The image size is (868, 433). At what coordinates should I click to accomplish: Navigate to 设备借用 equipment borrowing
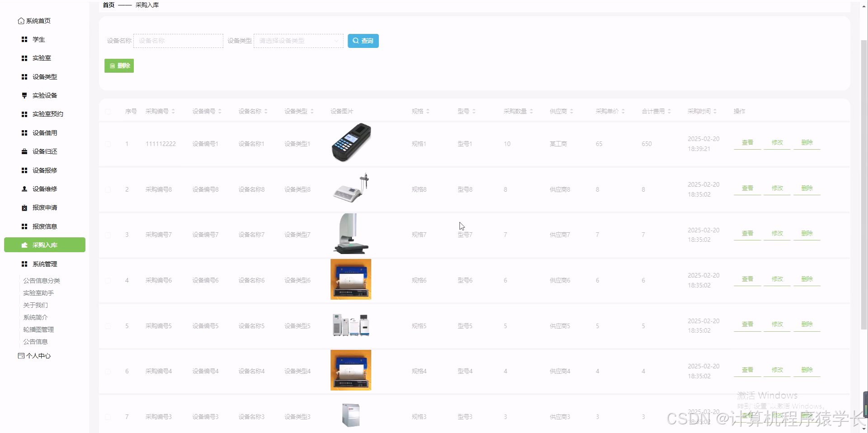44,132
